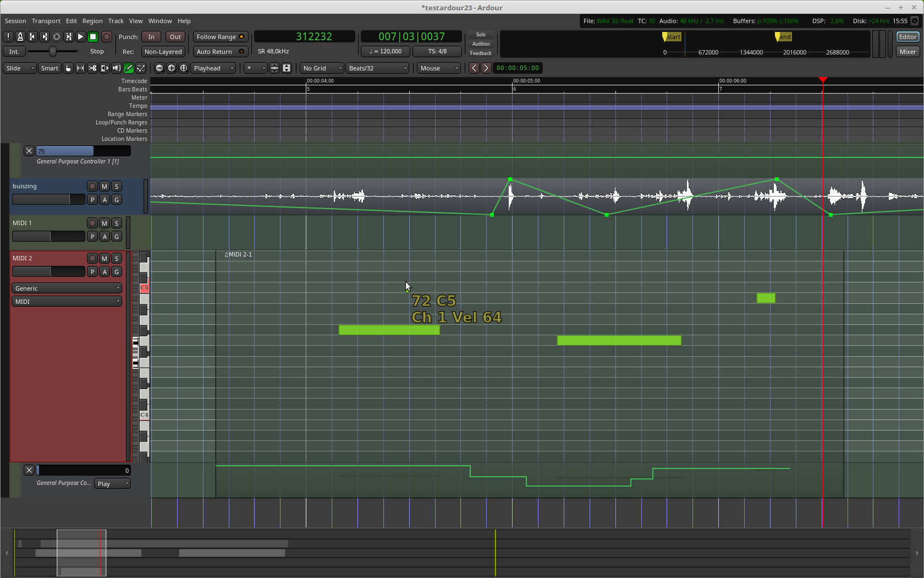Adjust the MIDI 2 track fader

coord(48,272)
